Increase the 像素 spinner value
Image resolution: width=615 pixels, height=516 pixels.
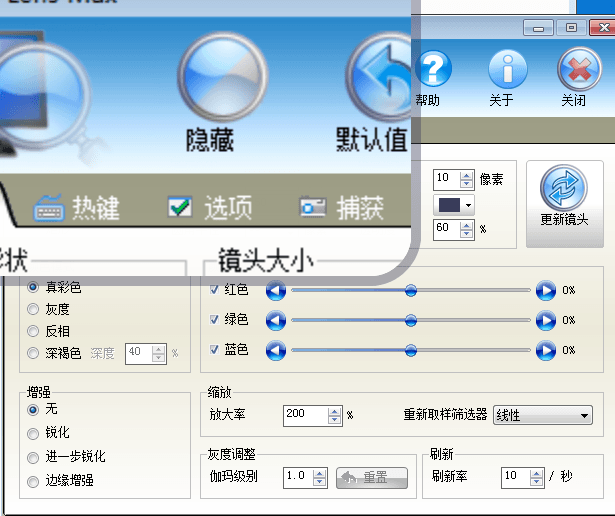click(466, 176)
